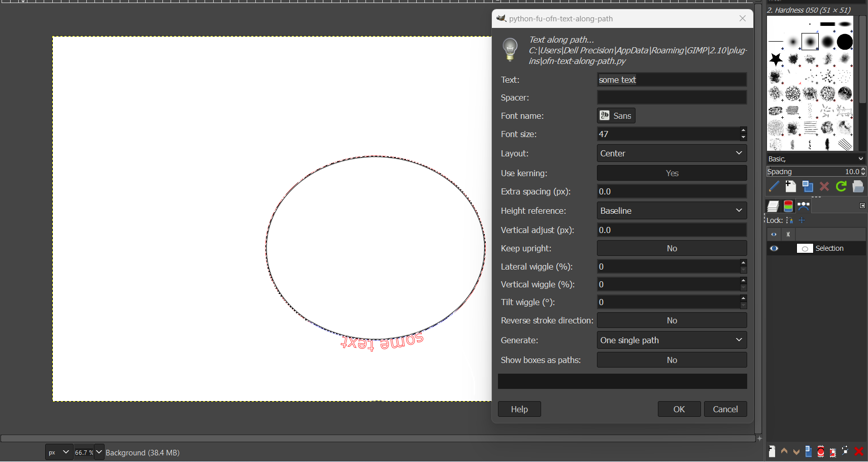Click Extra spacing value field
The width and height of the screenshot is (868, 462).
672,191
